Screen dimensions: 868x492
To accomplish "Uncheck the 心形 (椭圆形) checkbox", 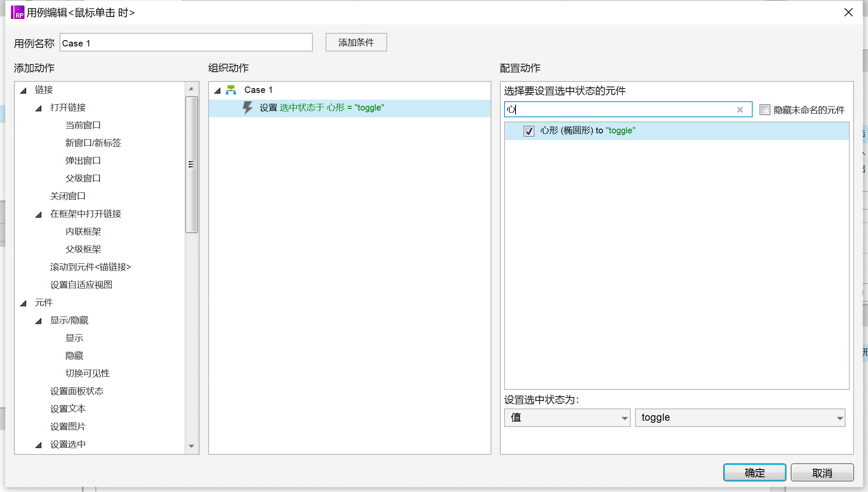I will pos(529,131).
